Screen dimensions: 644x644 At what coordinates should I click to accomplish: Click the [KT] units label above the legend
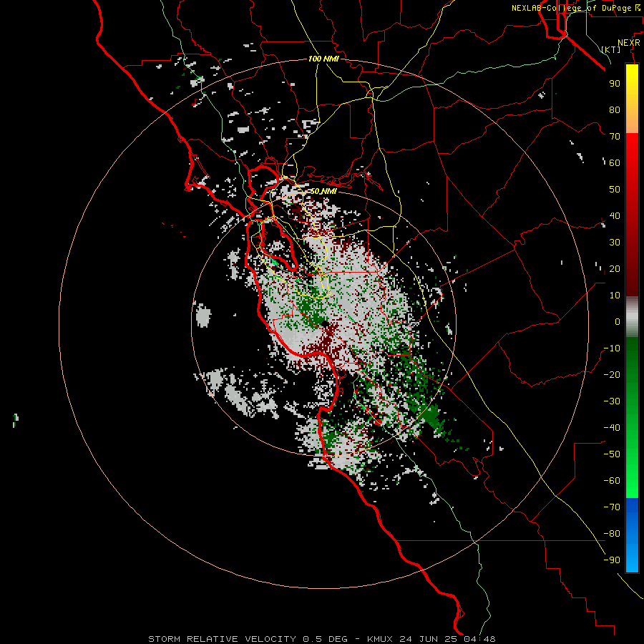pyautogui.click(x=611, y=49)
